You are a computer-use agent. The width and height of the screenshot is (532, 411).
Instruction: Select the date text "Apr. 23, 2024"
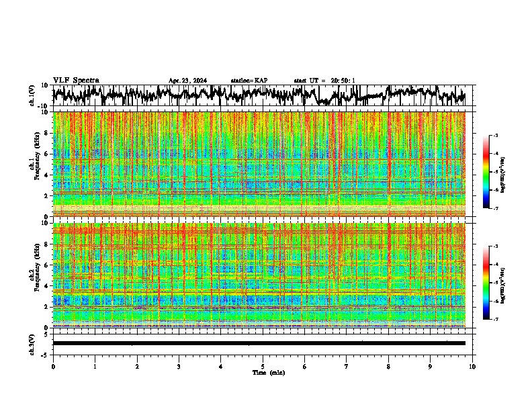tap(187, 81)
